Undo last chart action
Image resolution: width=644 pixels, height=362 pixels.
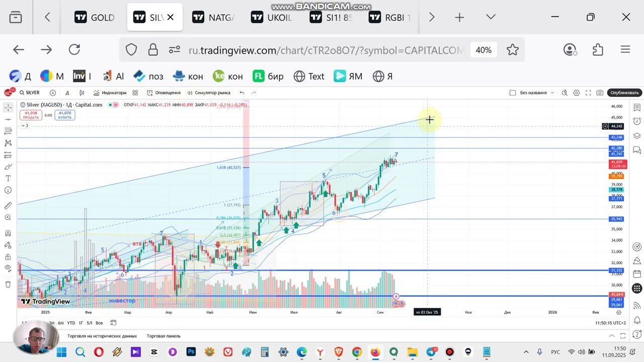click(242, 93)
